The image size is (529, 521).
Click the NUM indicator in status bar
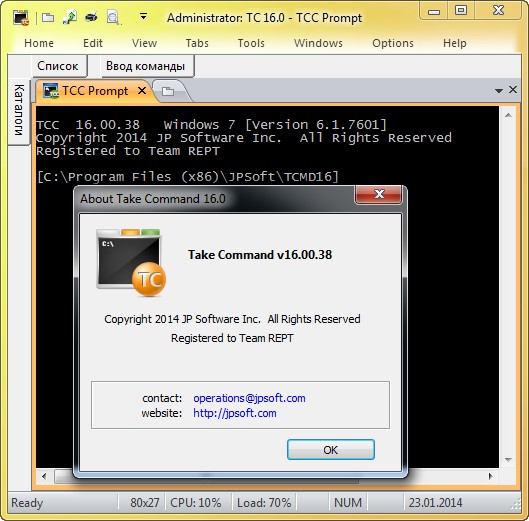(x=348, y=503)
